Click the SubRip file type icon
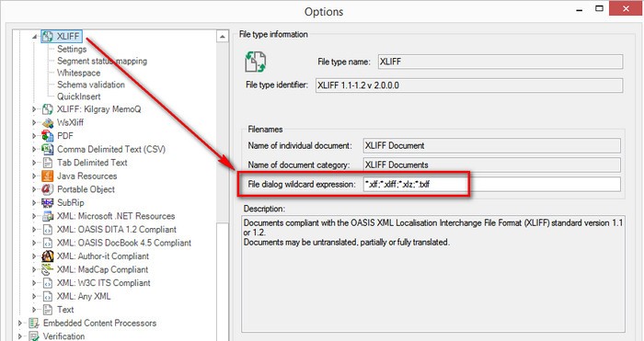Image resolution: width=644 pixels, height=341 pixels. [48, 203]
